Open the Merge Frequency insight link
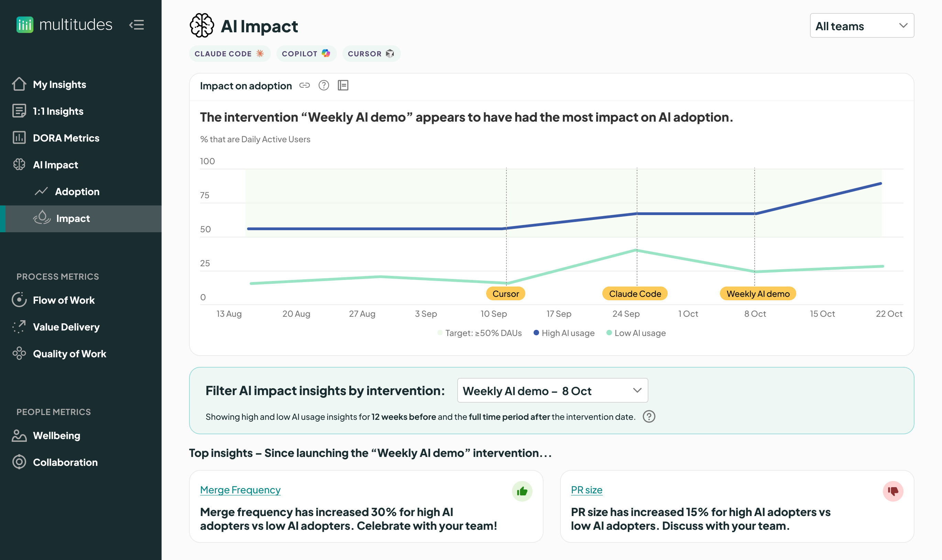Viewport: 942px width, 560px height. point(240,490)
